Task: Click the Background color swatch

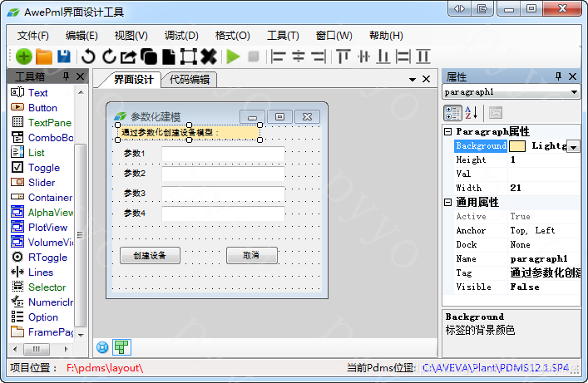Action: (516, 146)
